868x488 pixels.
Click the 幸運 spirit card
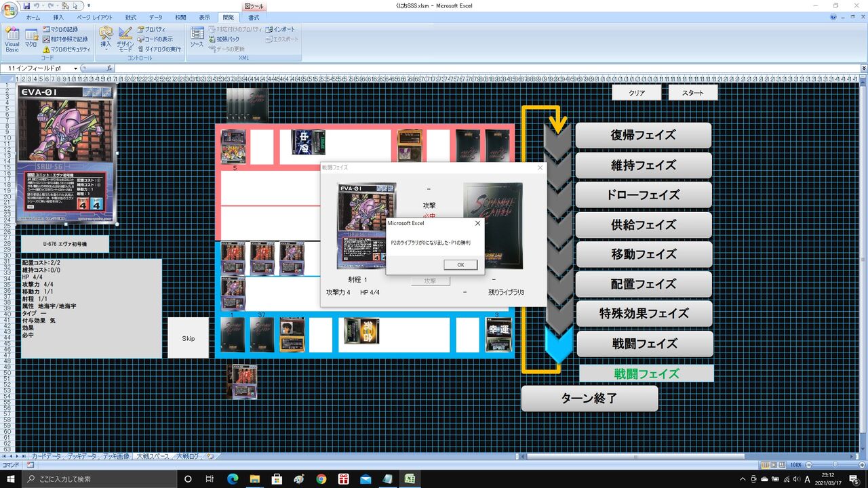(x=499, y=334)
